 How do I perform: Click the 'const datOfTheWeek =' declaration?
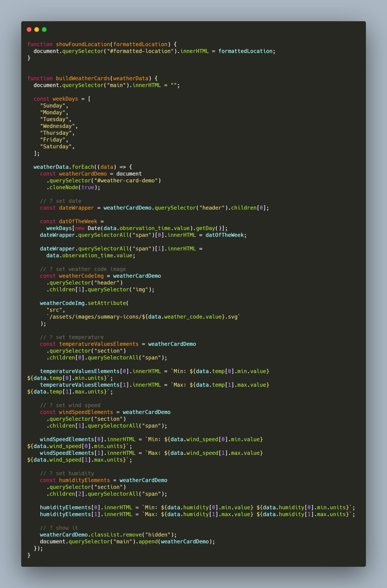tap(72, 221)
